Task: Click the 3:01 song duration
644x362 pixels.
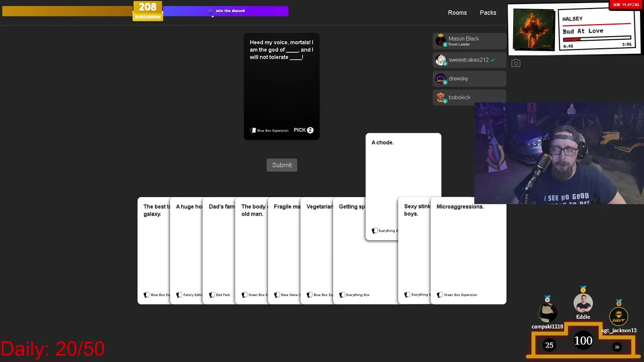Action: pyautogui.click(x=627, y=45)
